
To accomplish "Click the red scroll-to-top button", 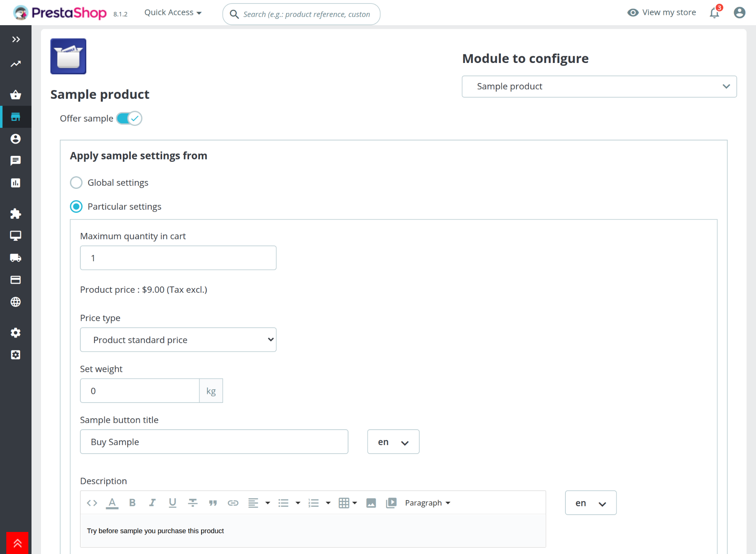I will click(17, 543).
